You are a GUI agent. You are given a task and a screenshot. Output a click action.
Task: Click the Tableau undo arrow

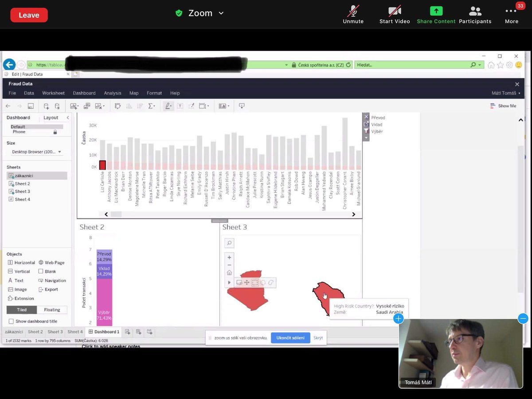coord(8,106)
